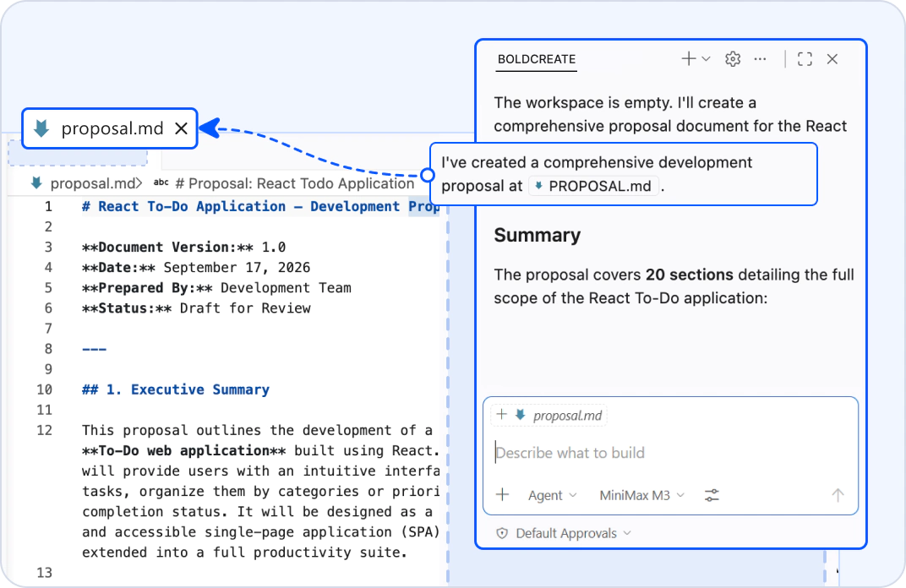Viewport: 906px width, 588px height.
Task: Click the "**Prepared By:** Development Team" line
Action: pos(216,287)
